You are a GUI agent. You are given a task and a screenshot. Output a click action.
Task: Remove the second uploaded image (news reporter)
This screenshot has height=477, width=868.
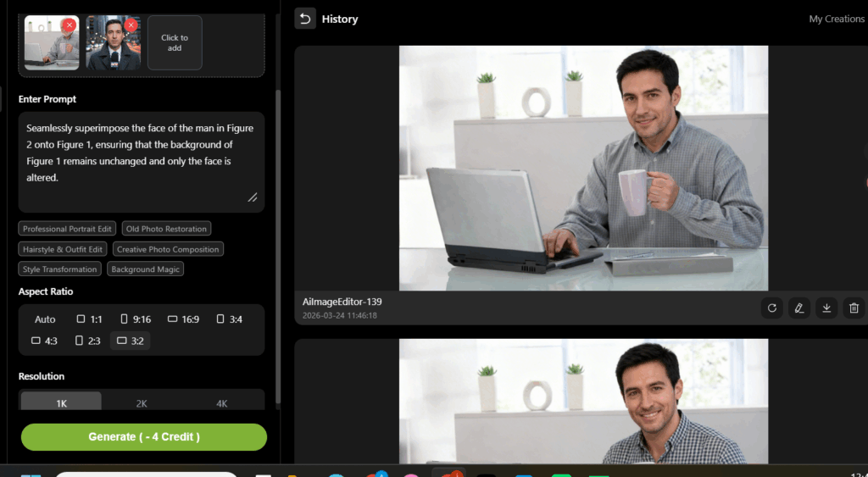pyautogui.click(x=131, y=25)
